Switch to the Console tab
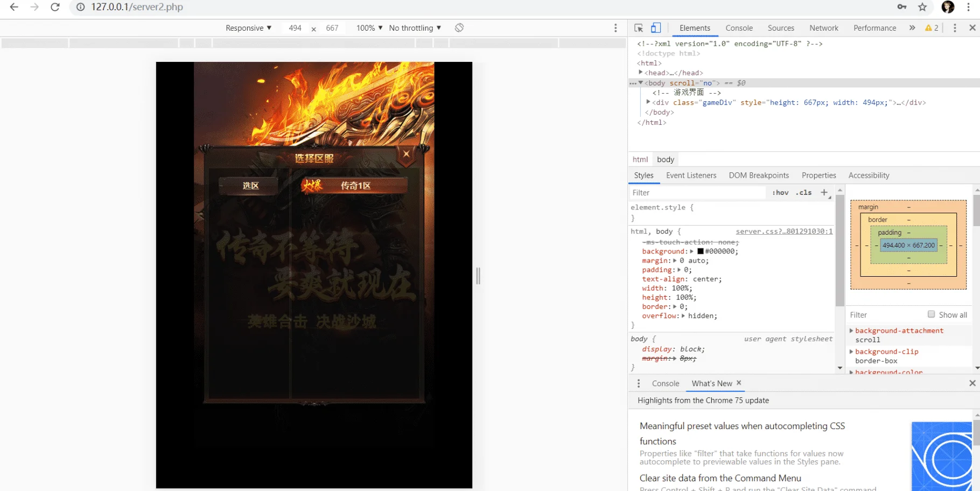Viewport: 980px width, 491px height. coord(739,28)
